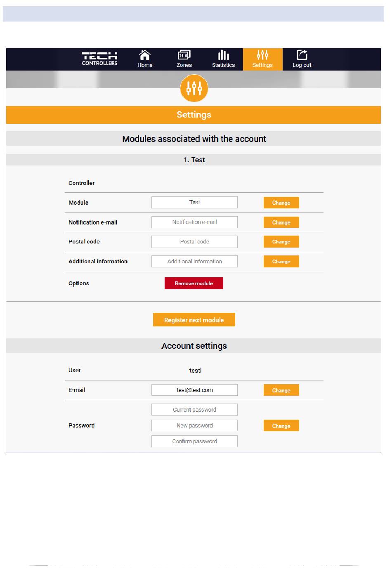Click the TECH Controllers logo

[99, 59]
